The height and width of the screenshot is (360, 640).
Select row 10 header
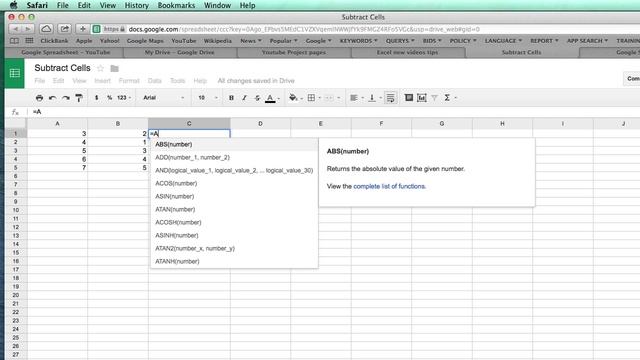16,210
